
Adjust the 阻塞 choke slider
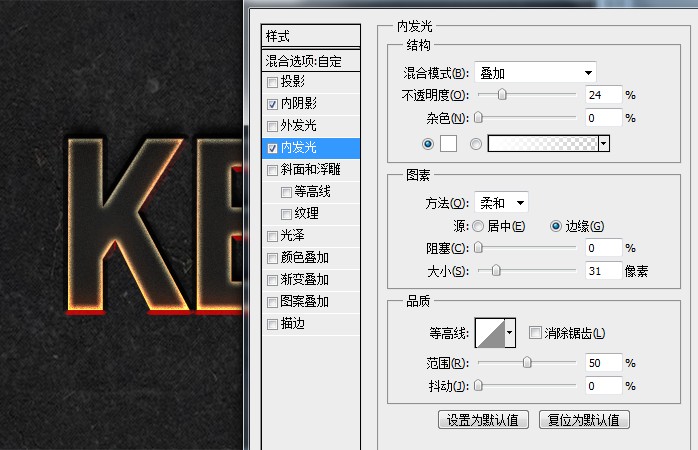(x=479, y=247)
